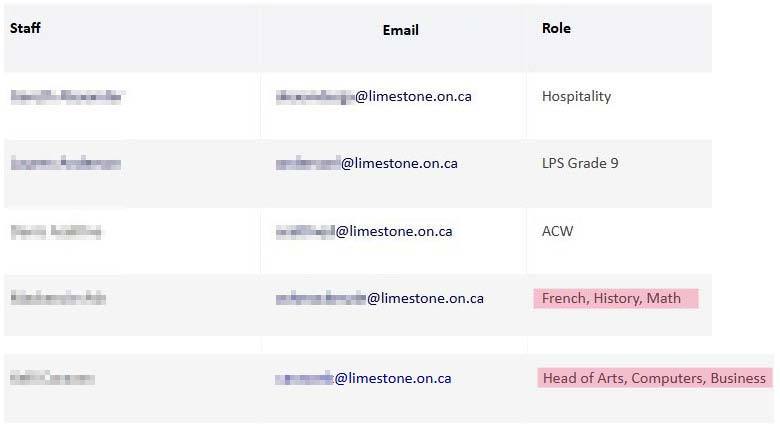Click blurred staff name in French, History row
Image resolution: width=780 pixels, height=424 pixels.
(58, 298)
